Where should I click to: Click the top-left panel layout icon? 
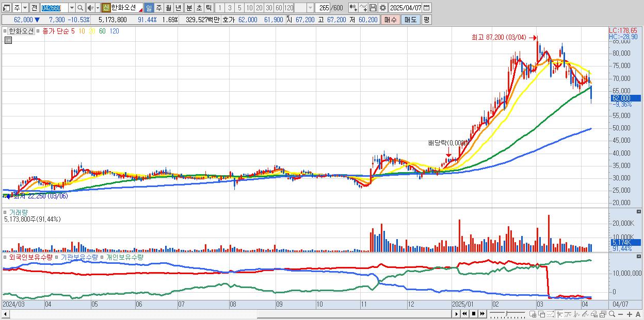click(x=6, y=8)
